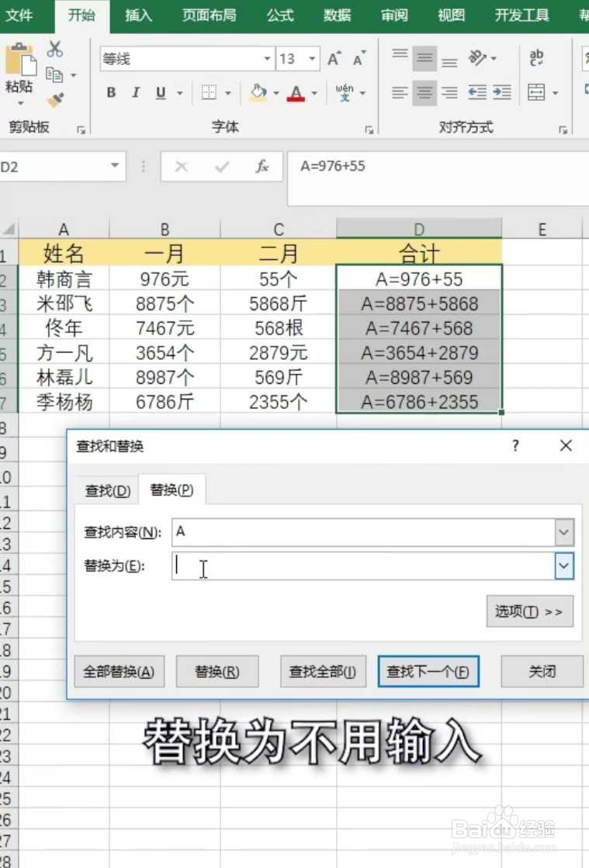Click the 查找下一个(F) button
This screenshot has height=868, width=589.
tap(428, 672)
